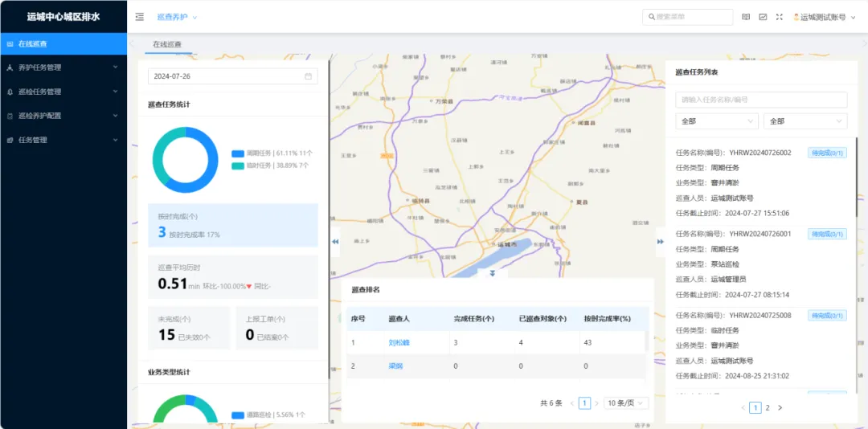
Task: Click the calendar icon in date field
Action: [x=308, y=76]
